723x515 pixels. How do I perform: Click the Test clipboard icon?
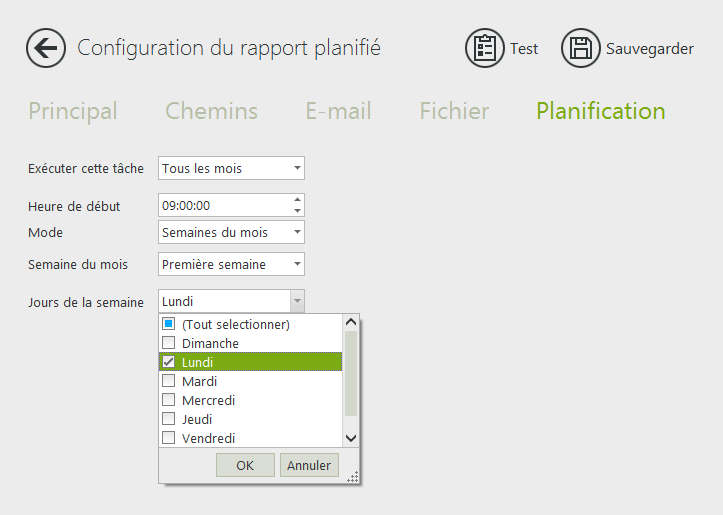tap(485, 48)
